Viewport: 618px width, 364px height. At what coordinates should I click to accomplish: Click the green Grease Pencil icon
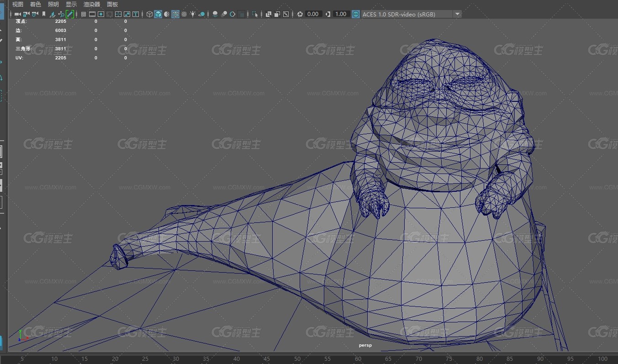click(70, 14)
